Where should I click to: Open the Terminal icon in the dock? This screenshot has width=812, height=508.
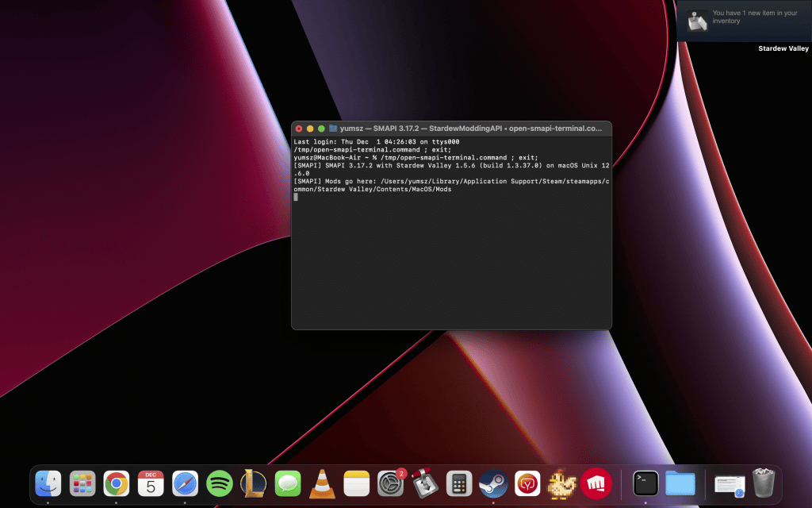click(645, 483)
